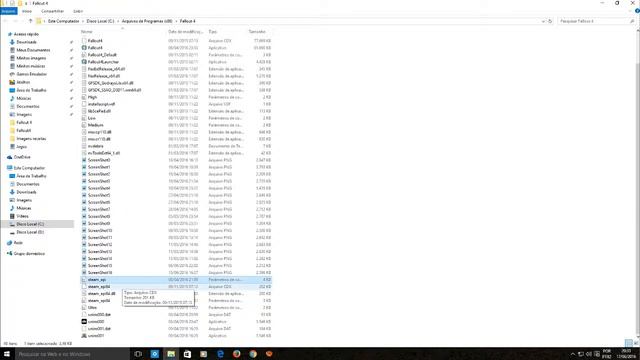640x360 pixels.
Task: Launch Microsoft Edge from the taskbar
Action: click(220, 354)
